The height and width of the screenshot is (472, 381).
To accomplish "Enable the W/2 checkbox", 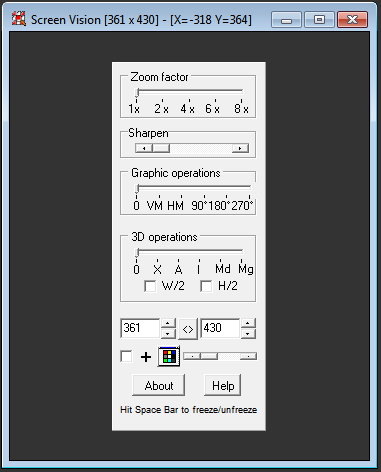I will [150, 286].
